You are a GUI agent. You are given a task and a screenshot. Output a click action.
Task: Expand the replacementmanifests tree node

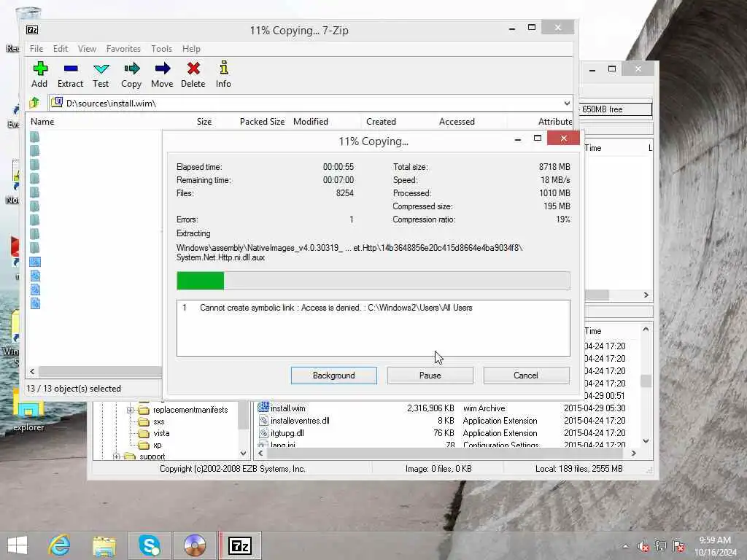click(x=130, y=410)
